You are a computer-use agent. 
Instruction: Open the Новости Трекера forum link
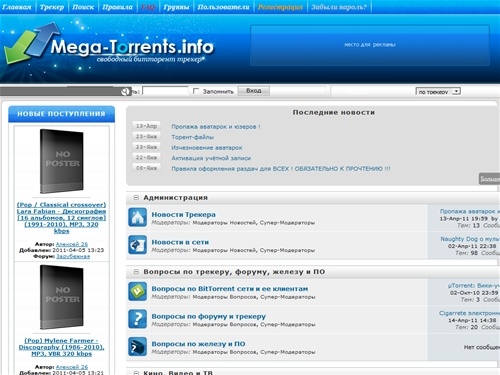(183, 215)
